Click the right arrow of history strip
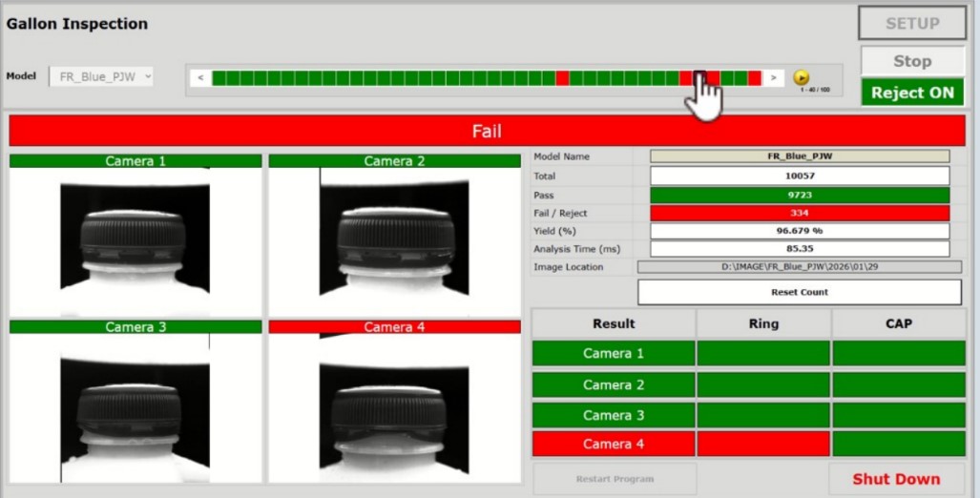The height and width of the screenshot is (498, 980). (x=773, y=78)
